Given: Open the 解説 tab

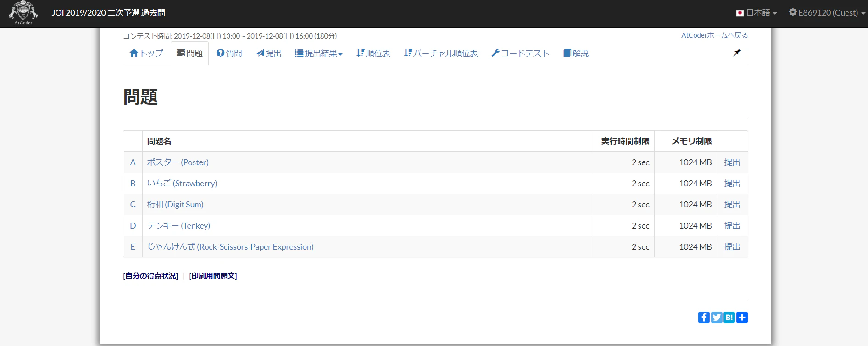Looking at the screenshot, I should [x=576, y=53].
